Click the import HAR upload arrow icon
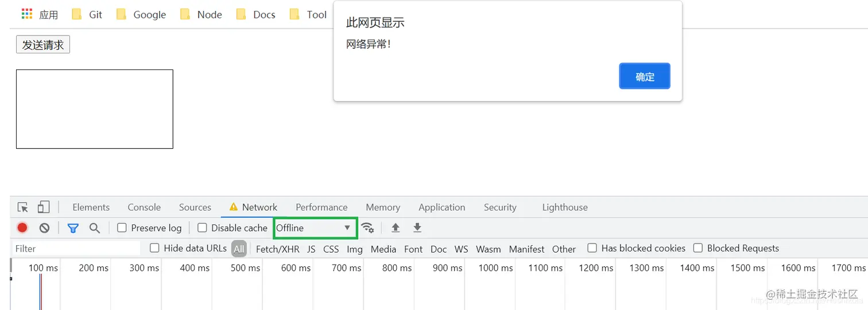Screen dimensions: 868x310 pos(396,228)
